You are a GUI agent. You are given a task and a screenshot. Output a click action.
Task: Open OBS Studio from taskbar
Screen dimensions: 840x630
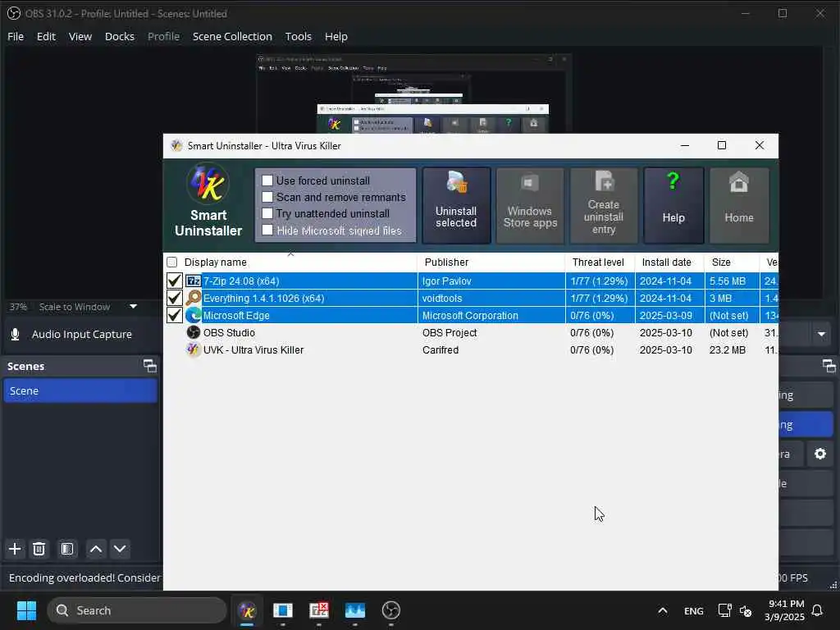(x=391, y=610)
